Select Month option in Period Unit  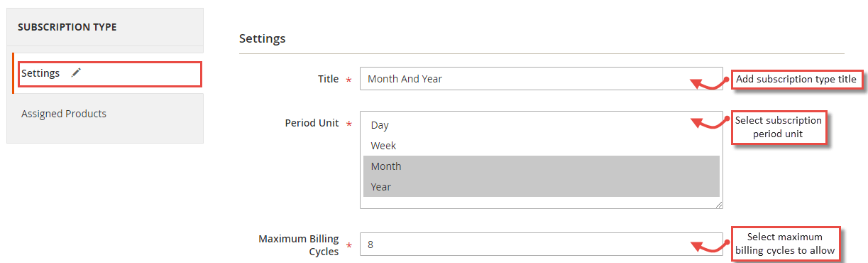tap(542, 166)
